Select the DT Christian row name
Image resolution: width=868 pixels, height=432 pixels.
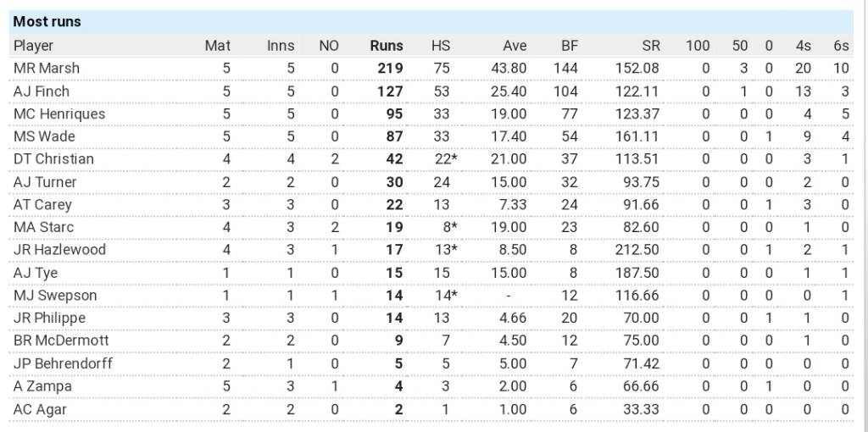(x=53, y=158)
